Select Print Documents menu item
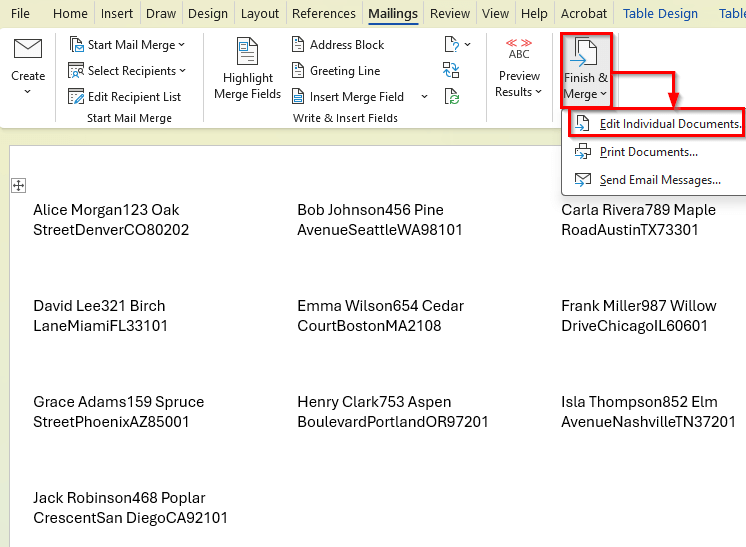Viewport: 746px width, 547px height. [648, 152]
